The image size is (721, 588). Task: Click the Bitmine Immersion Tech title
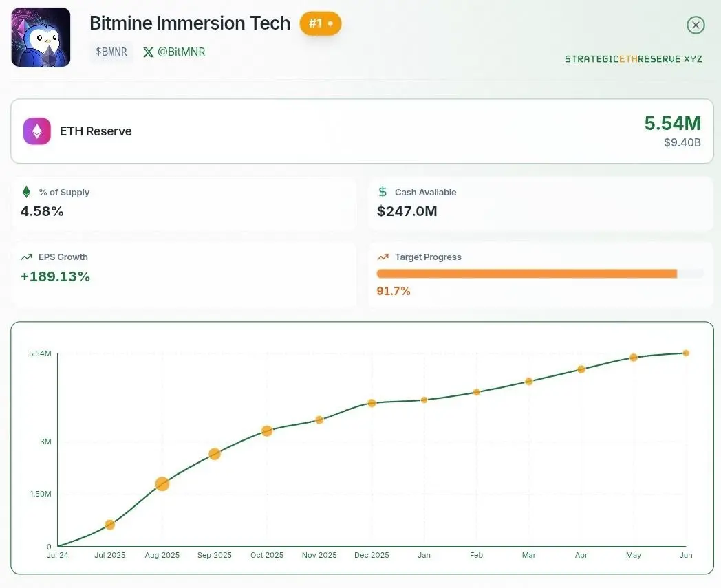pos(190,23)
